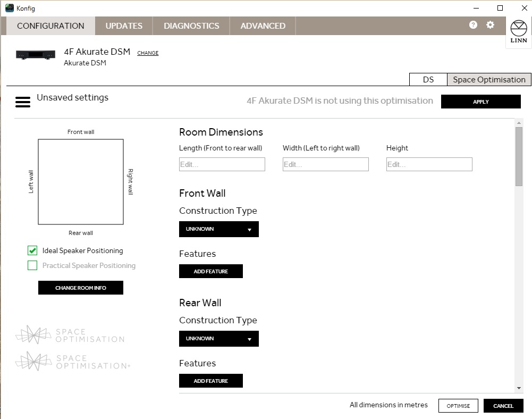This screenshot has width=532, height=419.
Task: Select the DS sub-tab
Action: (x=428, y=79)
